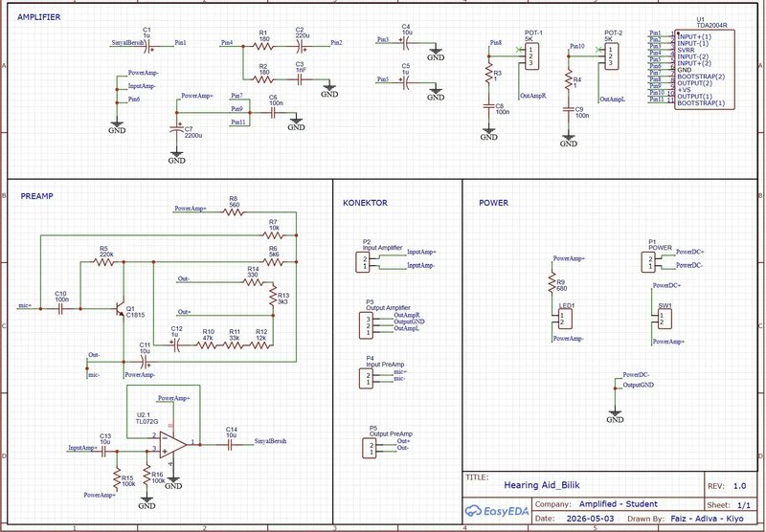Select resistor R9 680 symbol
The height and width of the screenshot is (532, 766).
(x=552, y=282)
